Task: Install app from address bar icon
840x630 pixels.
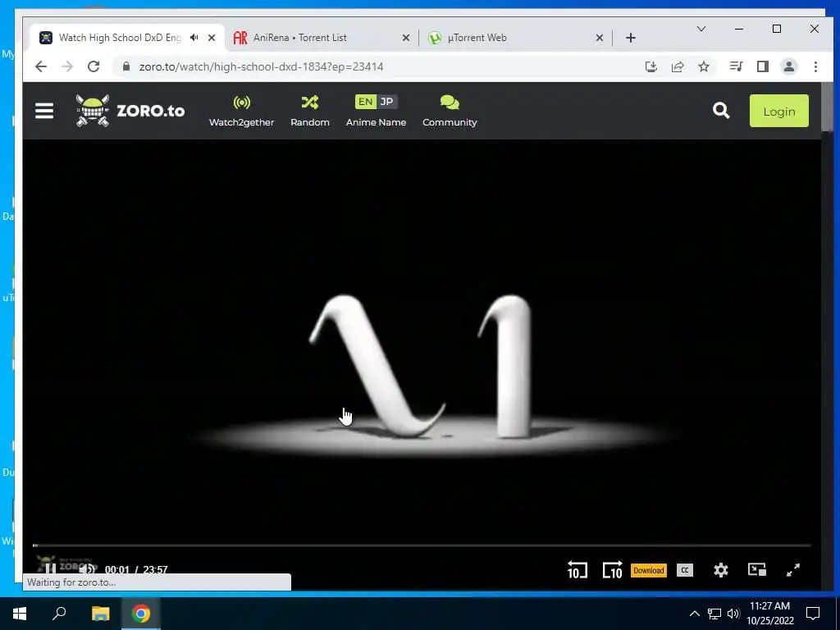Action: (651, 66)
